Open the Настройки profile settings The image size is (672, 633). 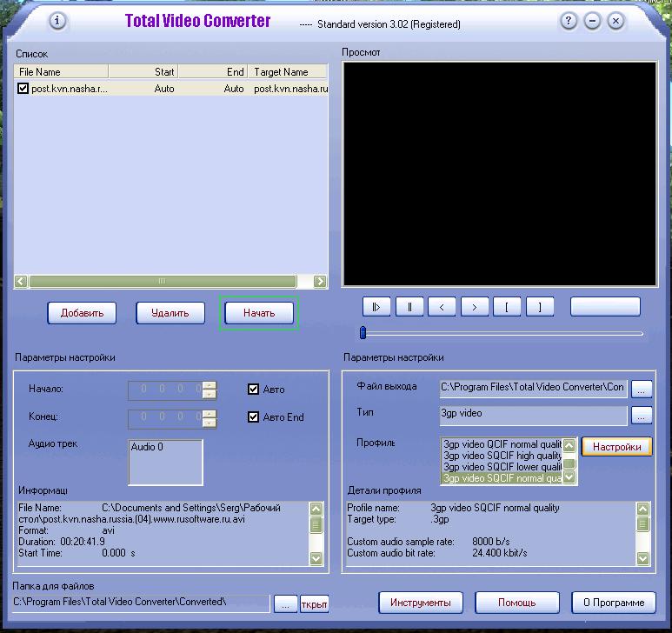616,447
